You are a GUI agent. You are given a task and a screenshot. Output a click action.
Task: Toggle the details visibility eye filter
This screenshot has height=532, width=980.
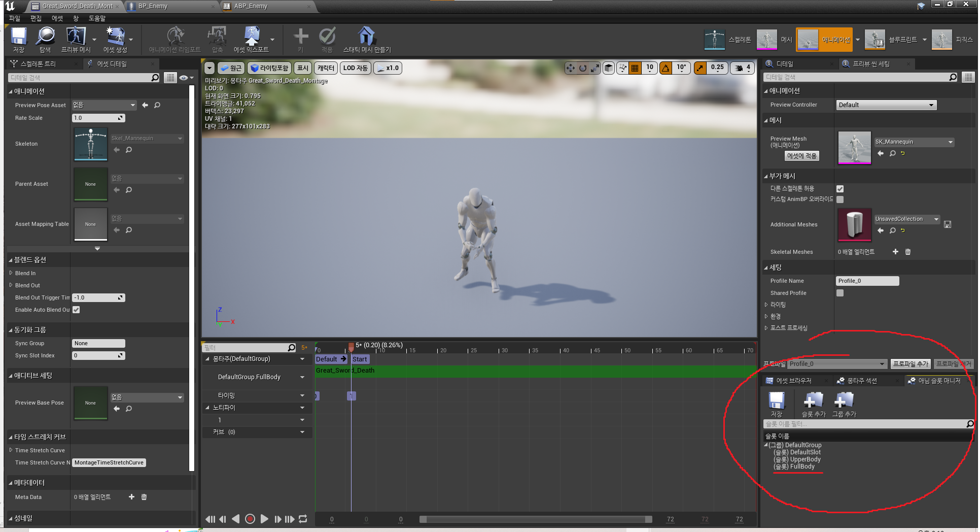[x=186, y=78]
